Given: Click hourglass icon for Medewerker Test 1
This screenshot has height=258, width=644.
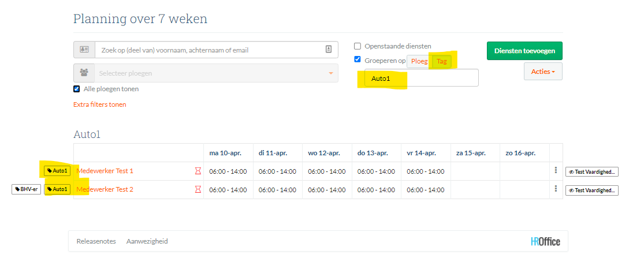Looking at the screenshot, I should [x=198, y=171].
